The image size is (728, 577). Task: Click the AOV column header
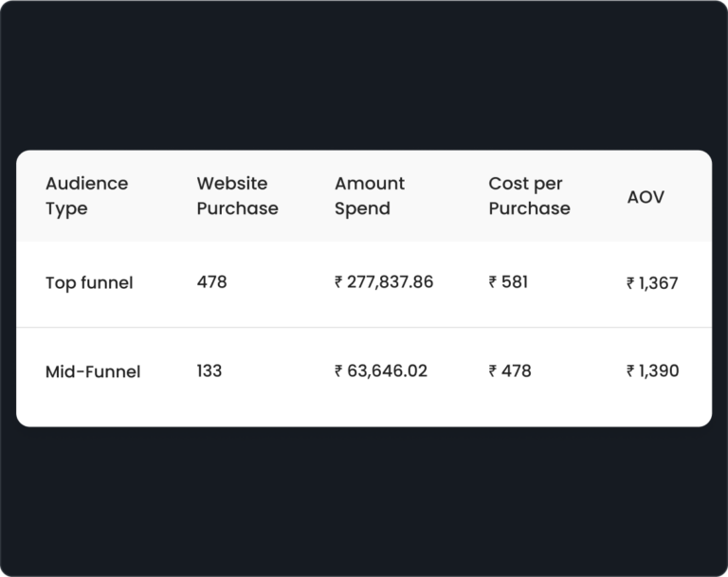[646, 197]
